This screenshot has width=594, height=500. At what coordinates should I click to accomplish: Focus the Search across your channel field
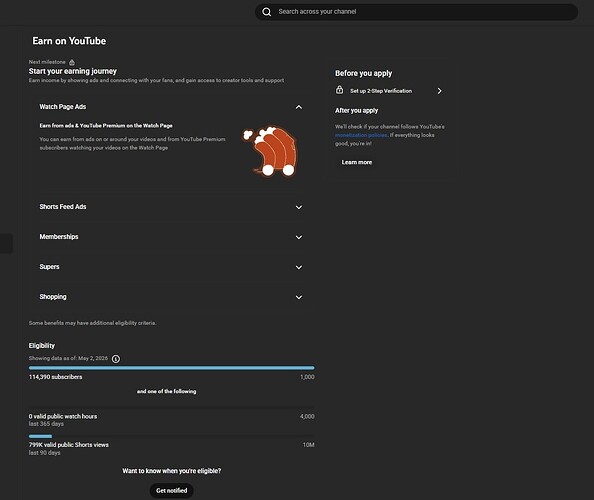point(416,12)
